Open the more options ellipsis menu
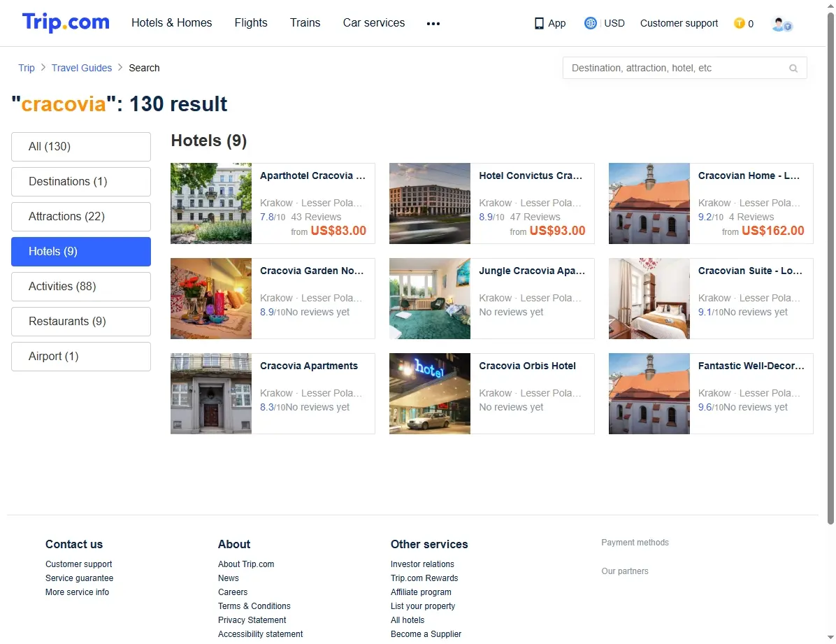836x644 pixels. 433,24
